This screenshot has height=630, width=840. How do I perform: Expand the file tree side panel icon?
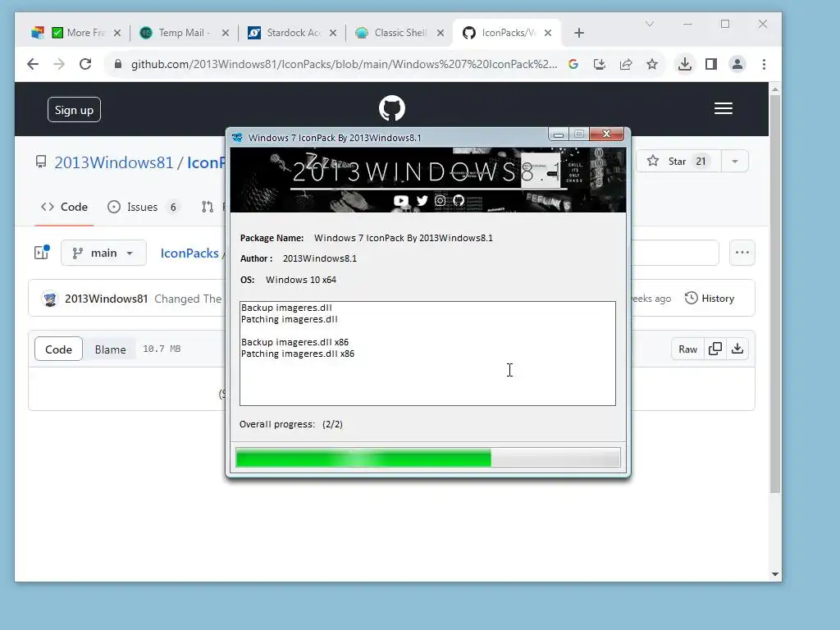42,253
